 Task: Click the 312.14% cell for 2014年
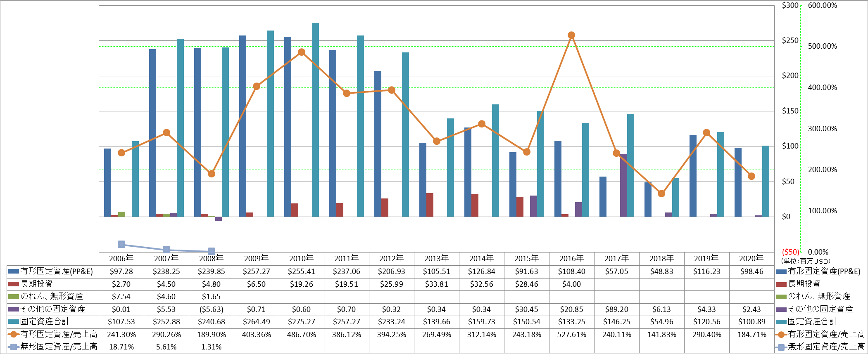pyautogui.click(x=481, y=335)
